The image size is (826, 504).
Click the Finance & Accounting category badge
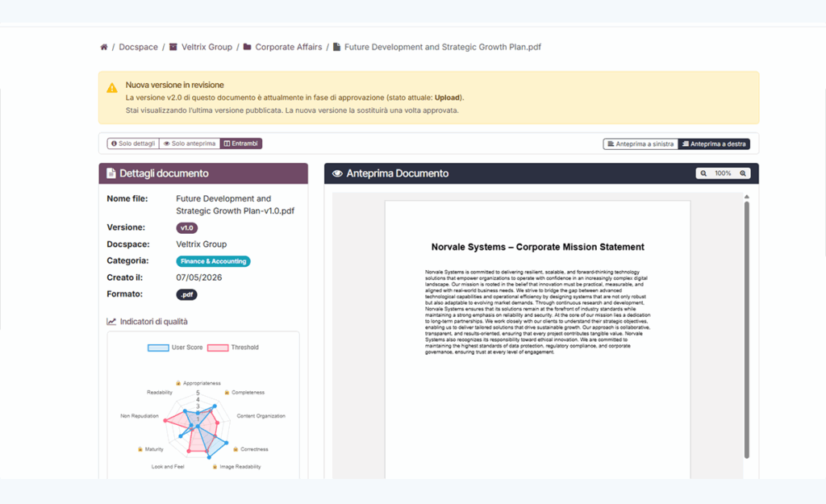(213, 261)
